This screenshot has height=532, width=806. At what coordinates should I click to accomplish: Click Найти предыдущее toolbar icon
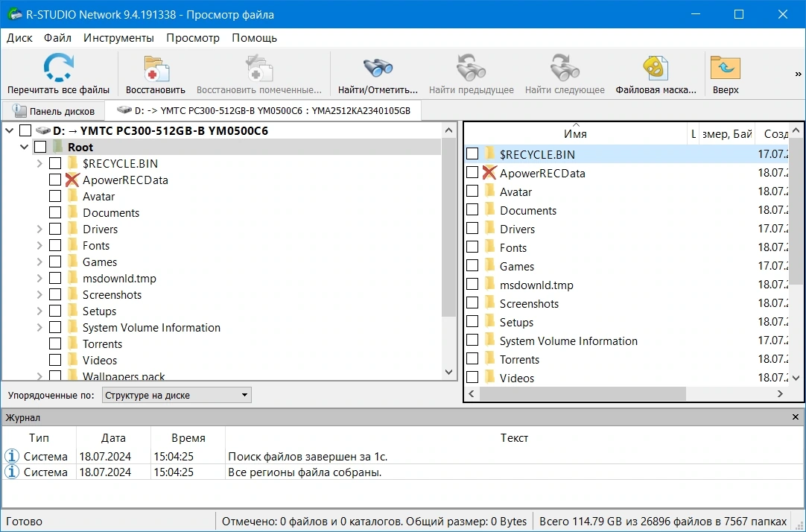(471, 68)
